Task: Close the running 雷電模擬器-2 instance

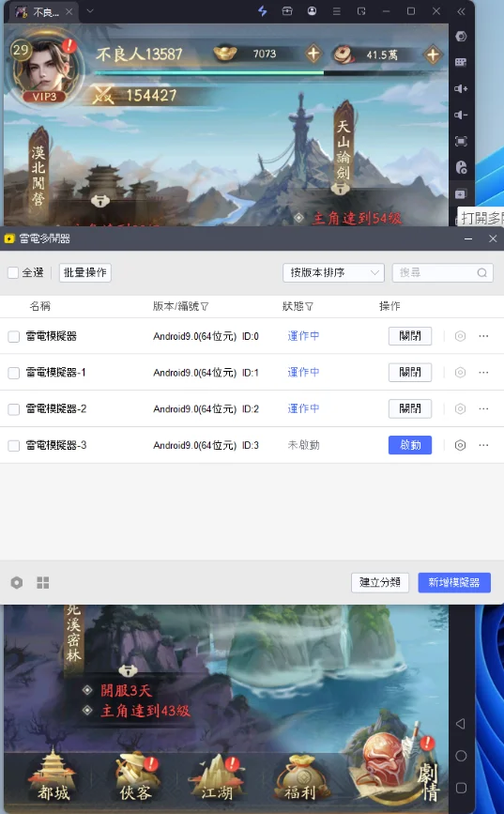Action: (x=410, y=408)
